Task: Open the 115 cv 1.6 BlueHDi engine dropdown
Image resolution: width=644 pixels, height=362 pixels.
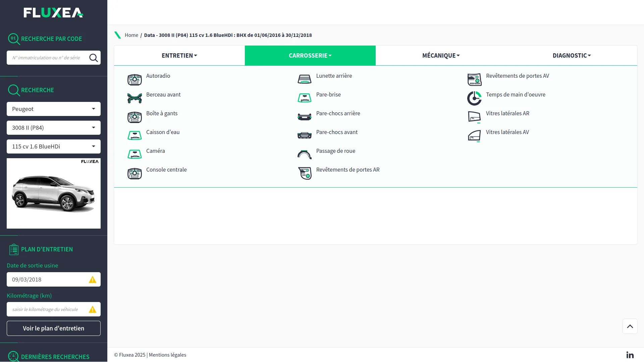Action: coord(54,146)
